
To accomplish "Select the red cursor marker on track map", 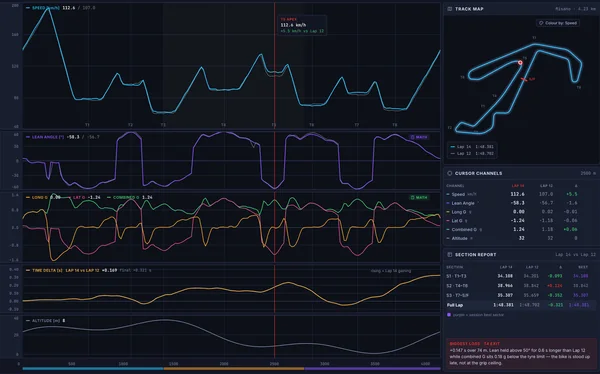I will [520, 62].
